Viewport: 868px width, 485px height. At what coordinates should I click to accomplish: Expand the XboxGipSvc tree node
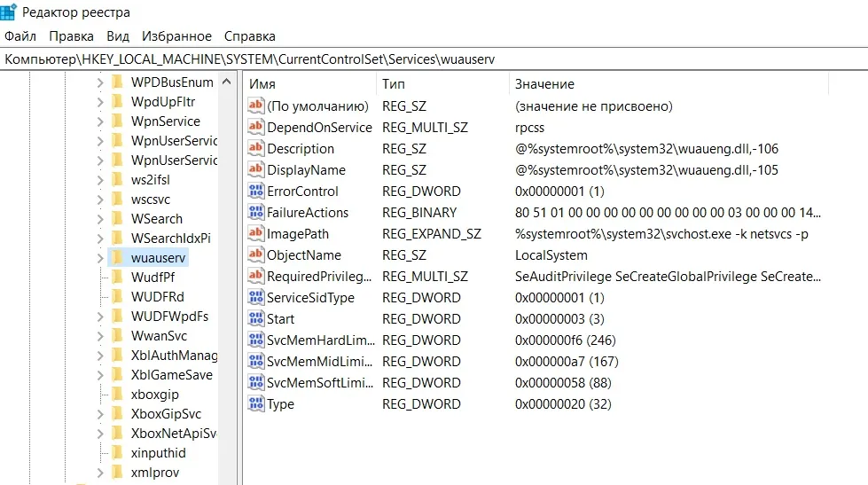(x=100, y=414)
